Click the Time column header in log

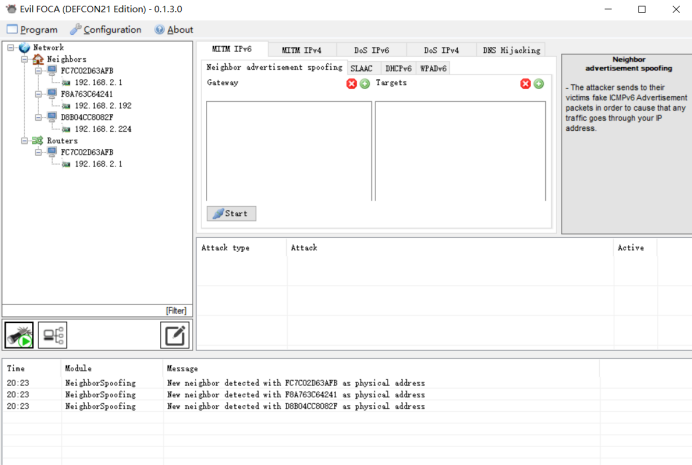pyautogui.click(x=32, y=368)
